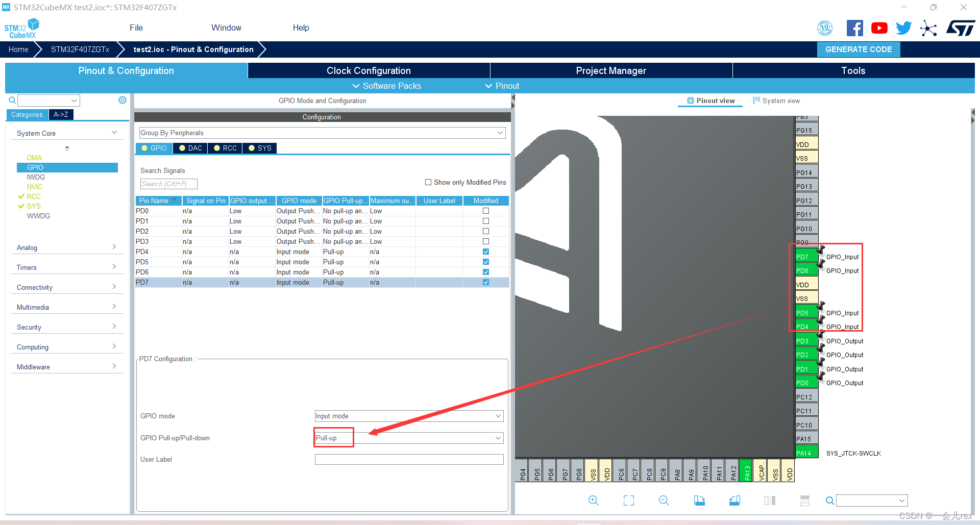Screen dimensions: 980x525
Task: Open the Window menu
Action: pos(226,28)
